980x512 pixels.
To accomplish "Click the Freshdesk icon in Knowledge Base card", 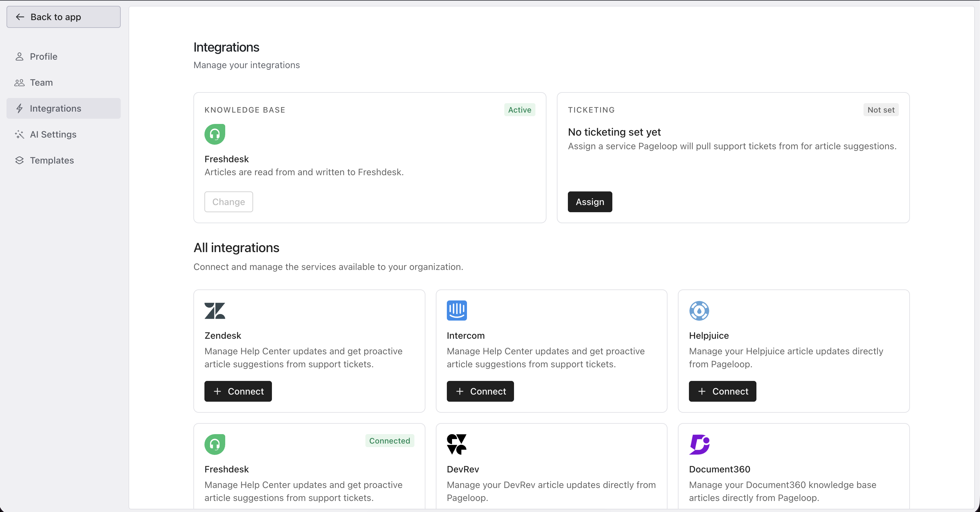I will coord(214,134).
